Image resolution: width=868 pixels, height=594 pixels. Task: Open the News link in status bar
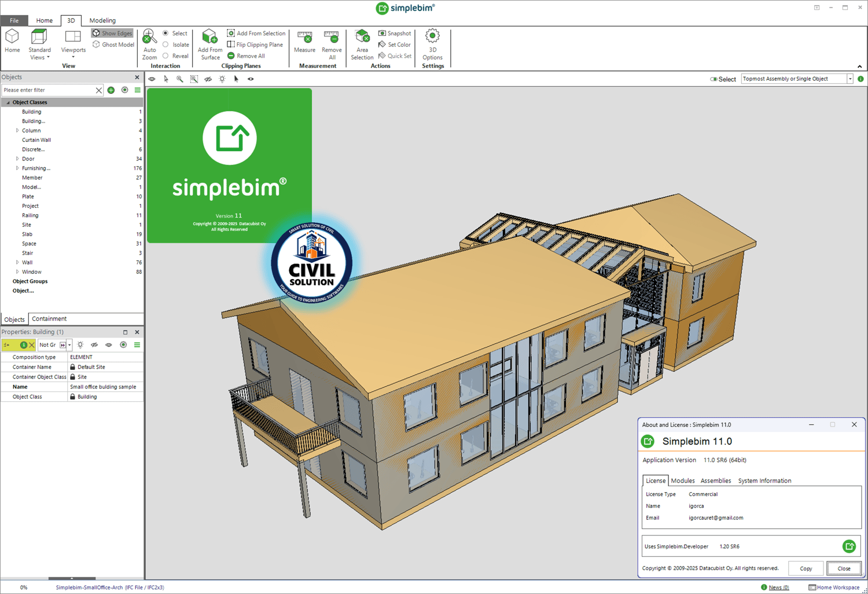pyautogui.click(x=778, y=588)
